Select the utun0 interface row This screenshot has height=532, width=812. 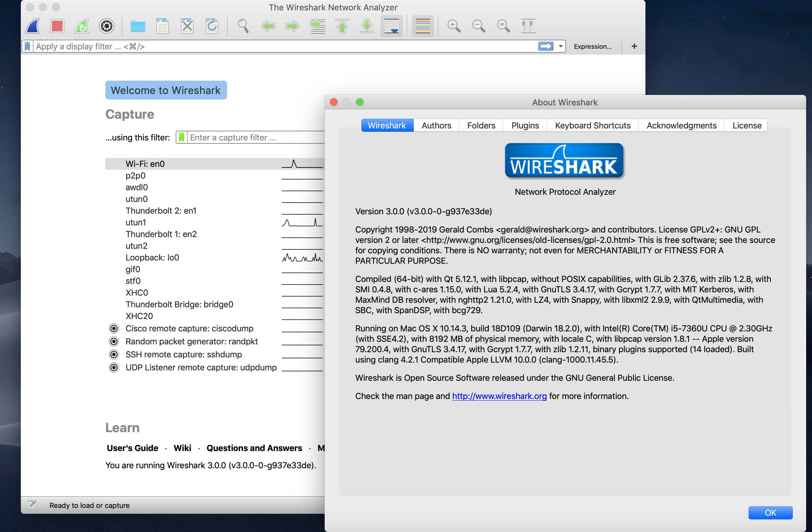214,199
